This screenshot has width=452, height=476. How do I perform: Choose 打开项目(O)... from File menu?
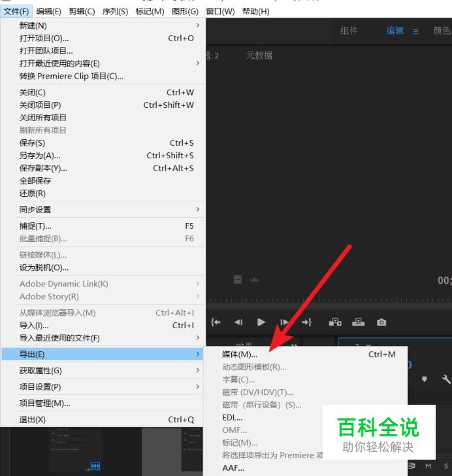(x=103, y=38)
